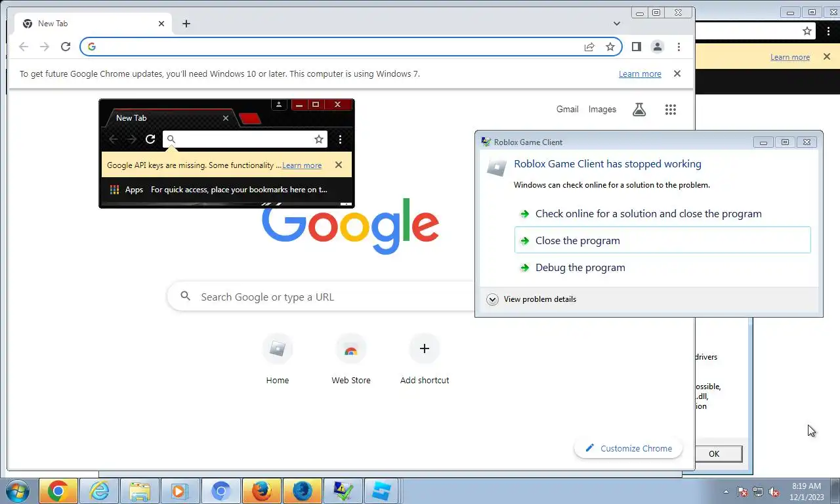The height and width of the screenshot is (504, 840).
Task: Open Apps shortcut in dark Chrome bookmarks bar
Action: 127,190
